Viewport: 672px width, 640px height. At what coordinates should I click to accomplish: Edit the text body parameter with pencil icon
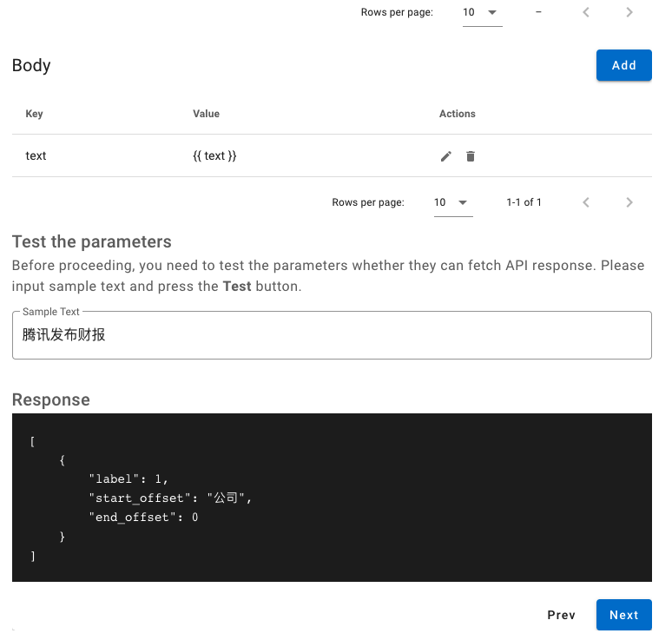[x=445, y=156]
